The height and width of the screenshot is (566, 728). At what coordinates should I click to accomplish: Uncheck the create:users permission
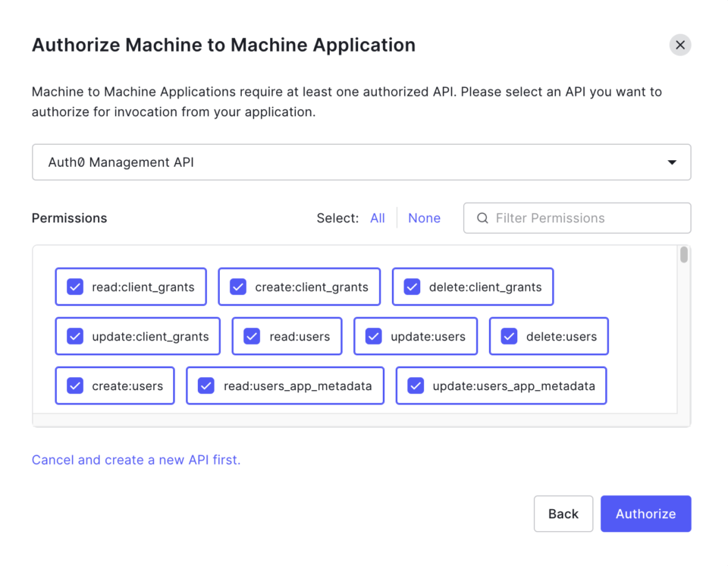74,385
